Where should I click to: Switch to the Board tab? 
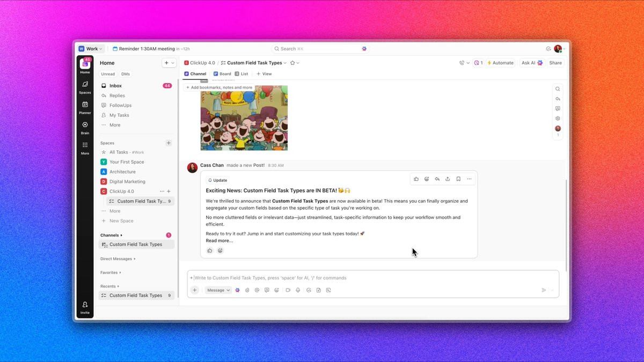222,74
